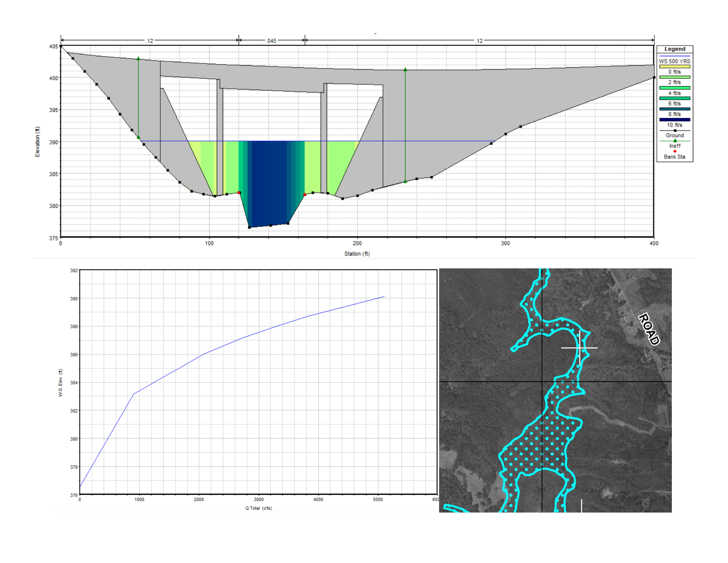
Task: Click the left red bank station point
Action: tap(239, 192)
